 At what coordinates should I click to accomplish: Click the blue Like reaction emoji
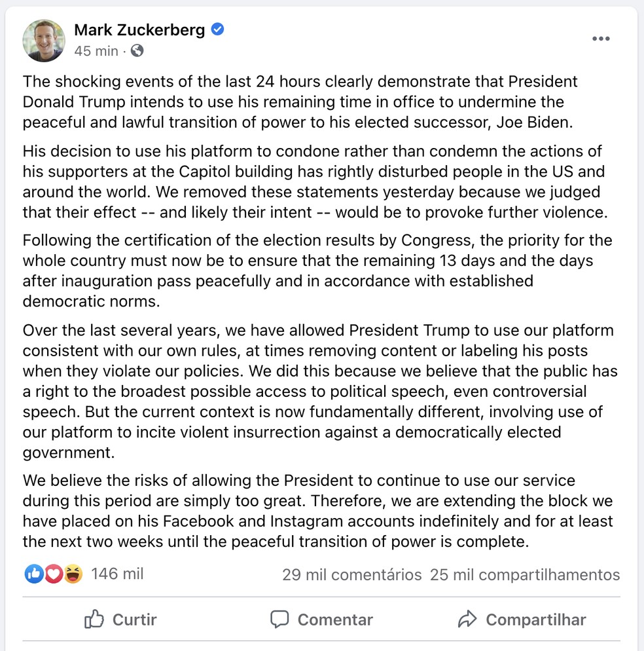(x=33, y=574)
